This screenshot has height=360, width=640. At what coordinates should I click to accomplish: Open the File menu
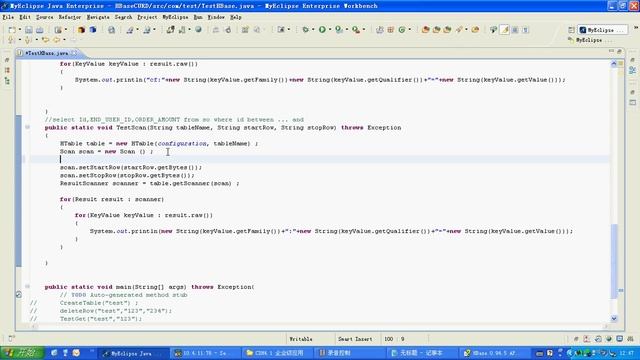click(x=8, y=17)
